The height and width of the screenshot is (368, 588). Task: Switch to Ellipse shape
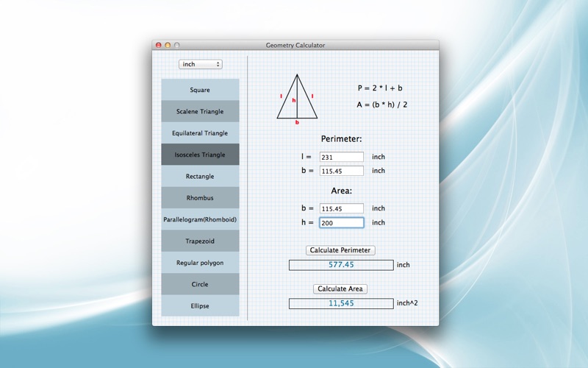click(200, 306)
